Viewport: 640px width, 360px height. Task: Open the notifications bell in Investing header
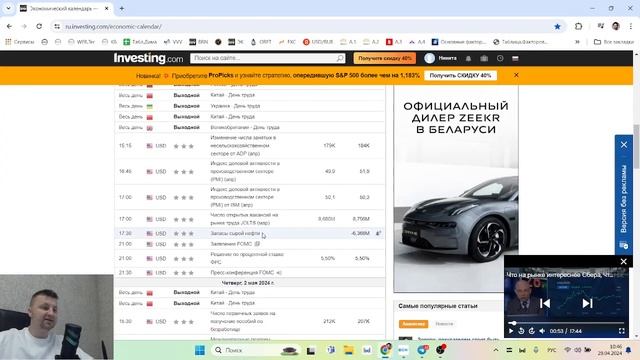[468, 58]
